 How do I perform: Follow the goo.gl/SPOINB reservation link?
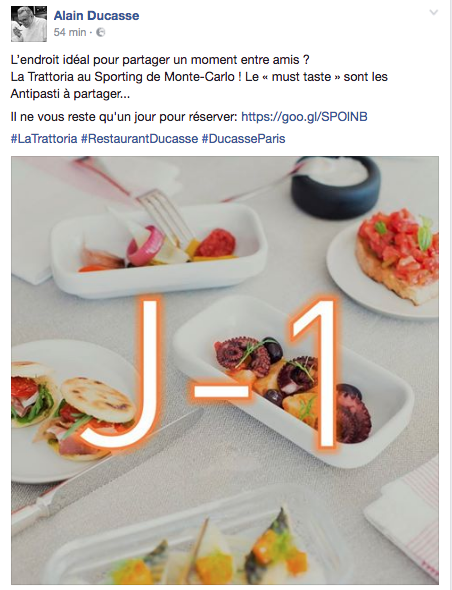[304, 117]
